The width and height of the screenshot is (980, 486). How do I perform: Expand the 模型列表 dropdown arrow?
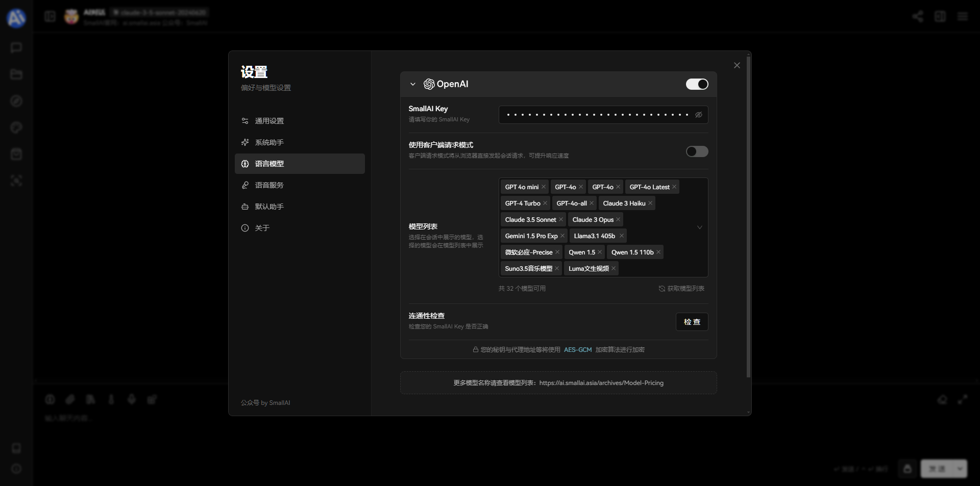coord(700,227)
